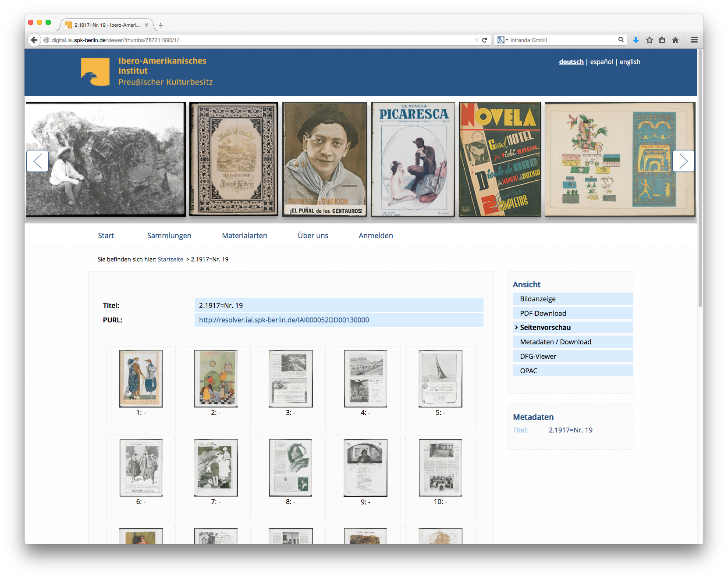Click the title value 2.1917=Nr. 19
This screenshot has height=579, width=728.
221,305
